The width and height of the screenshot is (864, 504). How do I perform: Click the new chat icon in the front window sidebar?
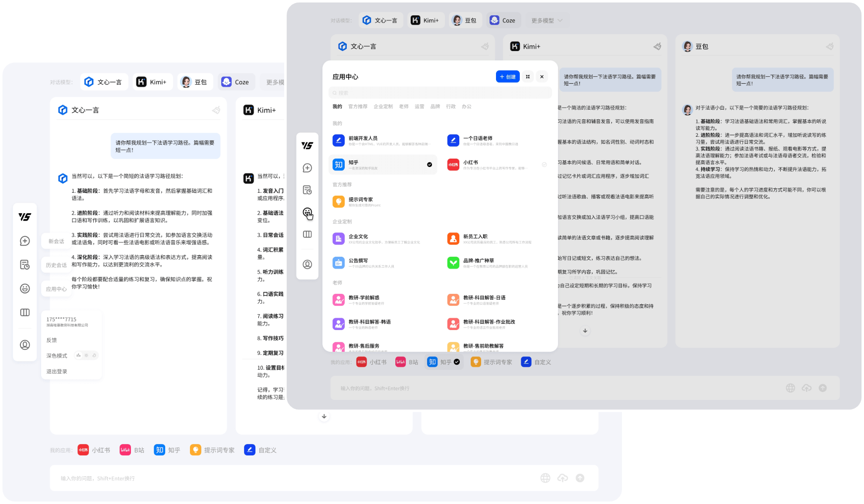[308, 168]
